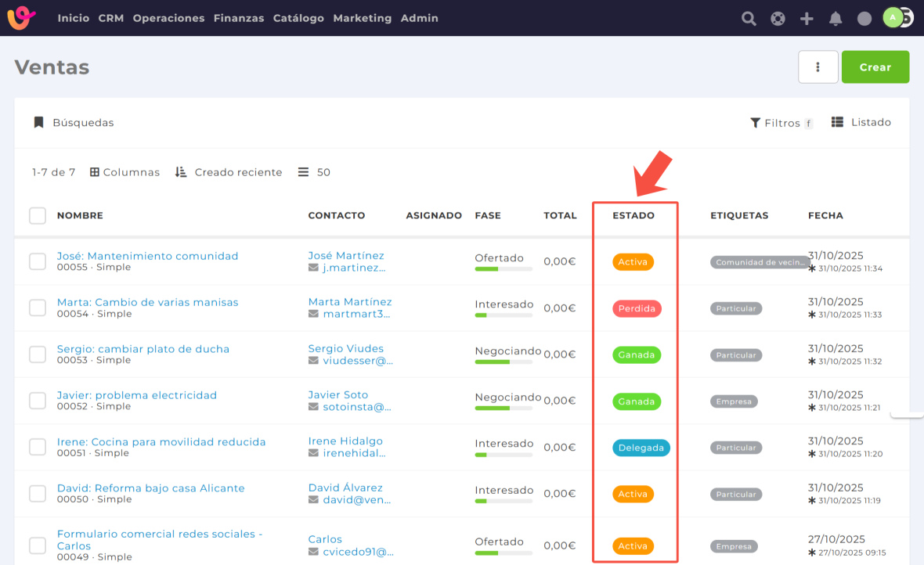Tick the select-all checkbox in table header
This screenshot has width=924, height=565.
pyautogui.click(x=38, y=215)
